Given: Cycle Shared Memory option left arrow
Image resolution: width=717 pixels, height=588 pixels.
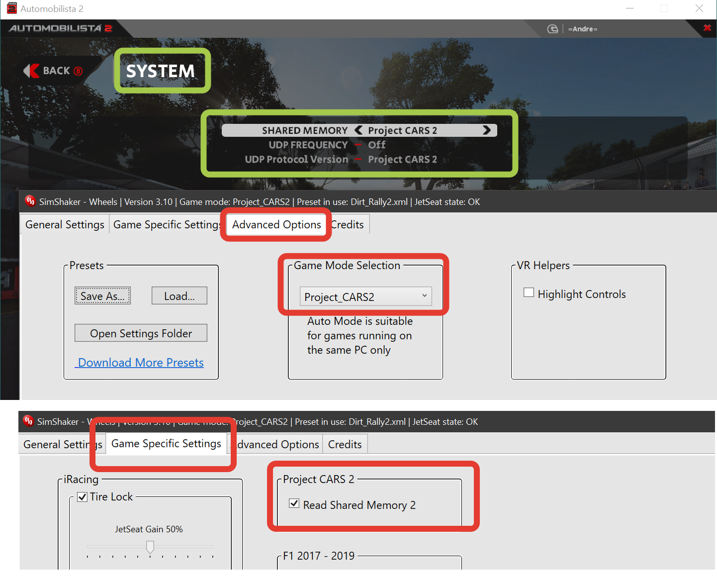Looking at the screenshot, I should [x=358, y=130].
